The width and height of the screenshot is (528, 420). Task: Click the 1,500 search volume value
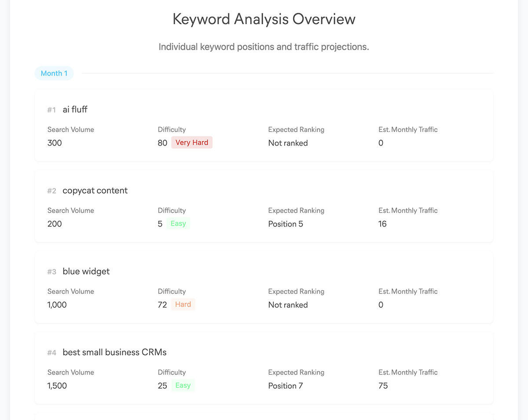(x=57, y=386)
